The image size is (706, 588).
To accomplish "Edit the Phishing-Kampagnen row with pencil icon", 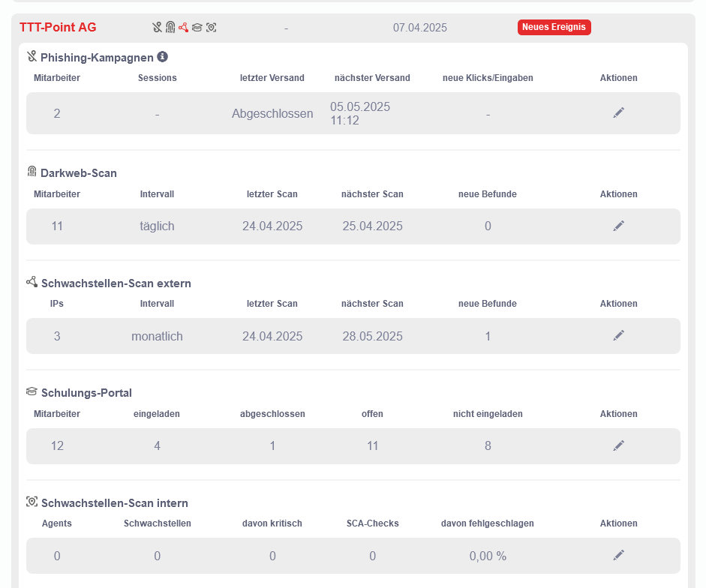I will [618, 112].
